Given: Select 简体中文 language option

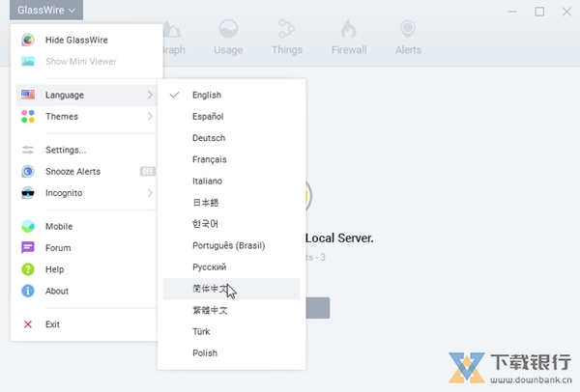Looking at the screenshot, I should click(x=232, y=289).
